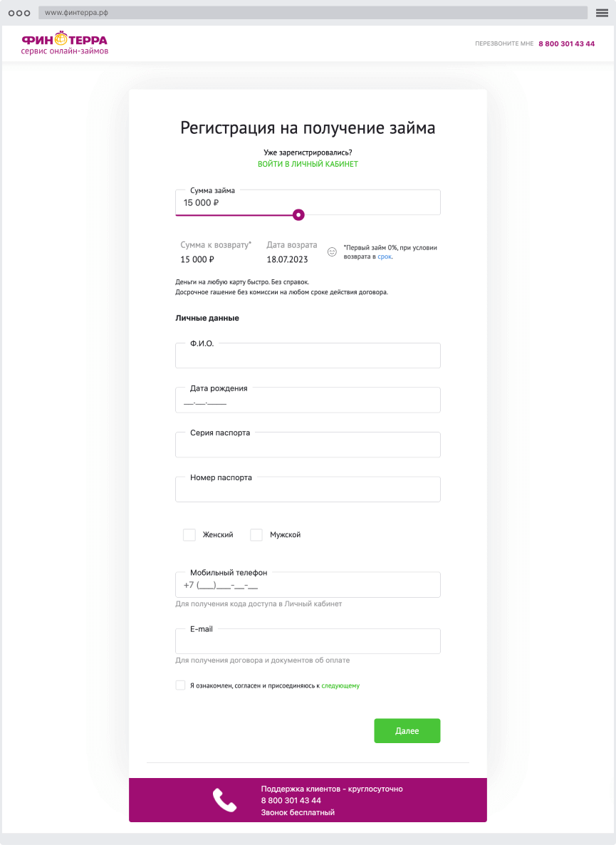Click the 8 800 301 43 44 header number
Viewport: 616px width, 845px height.
tap(566, 43)
